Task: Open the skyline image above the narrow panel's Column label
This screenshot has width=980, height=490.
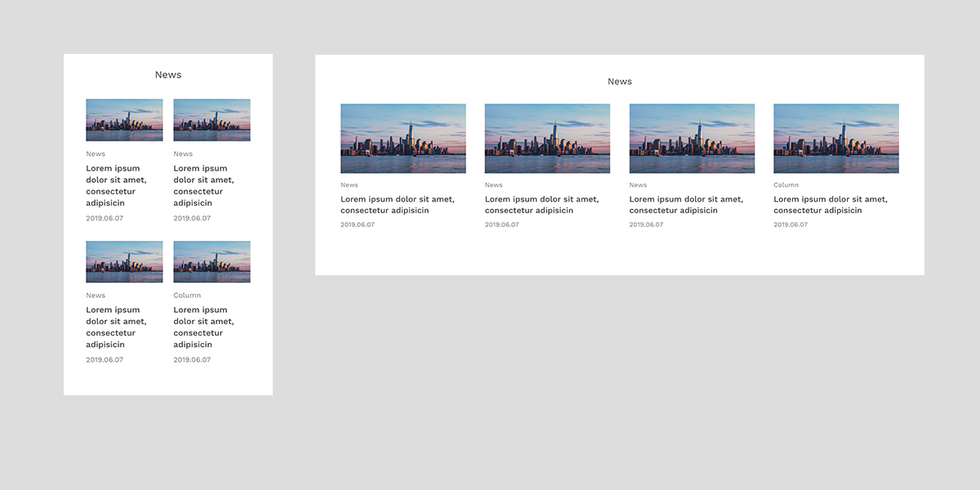Action: (x=212, y=261)
